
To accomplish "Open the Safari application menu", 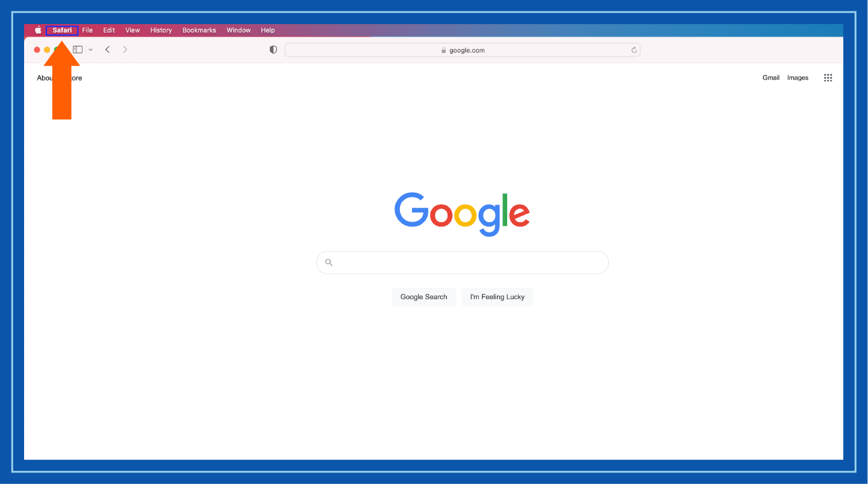I will (62, 30).
